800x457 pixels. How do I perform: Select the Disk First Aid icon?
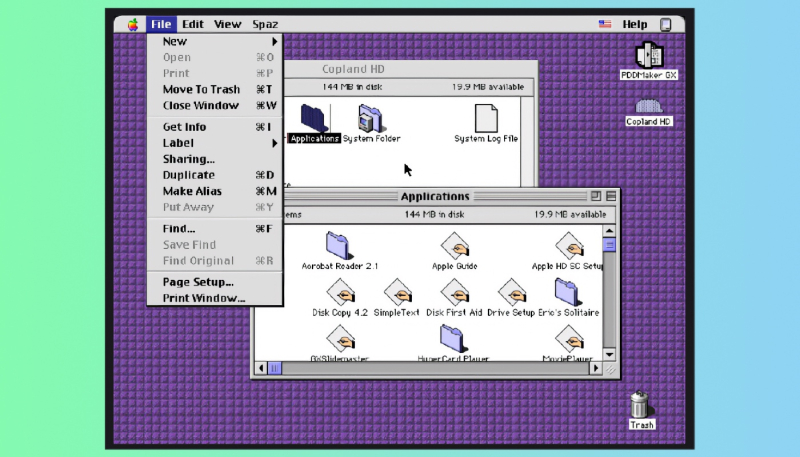[x=455, y=292]
